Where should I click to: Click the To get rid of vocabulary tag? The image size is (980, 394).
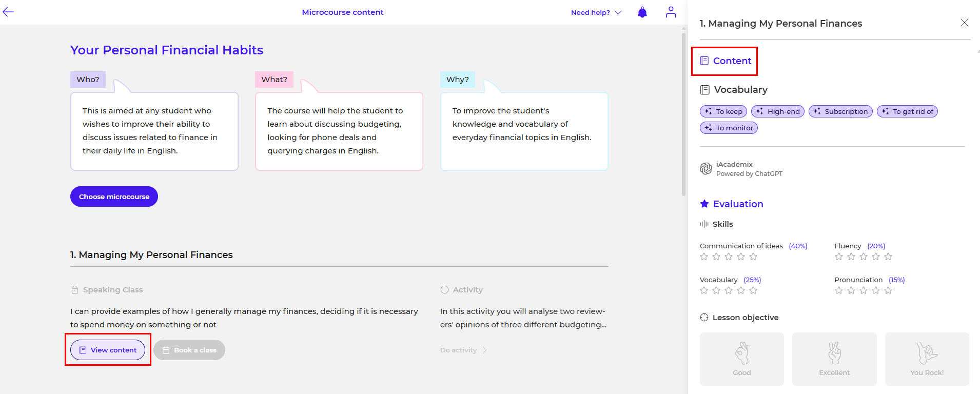click(x=907, y=111)
